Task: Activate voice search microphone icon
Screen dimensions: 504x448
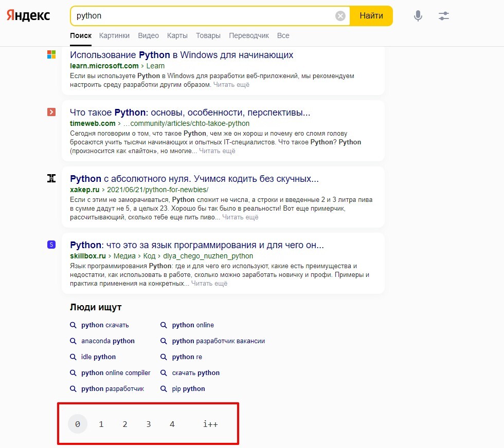Action: click(418, 16)
